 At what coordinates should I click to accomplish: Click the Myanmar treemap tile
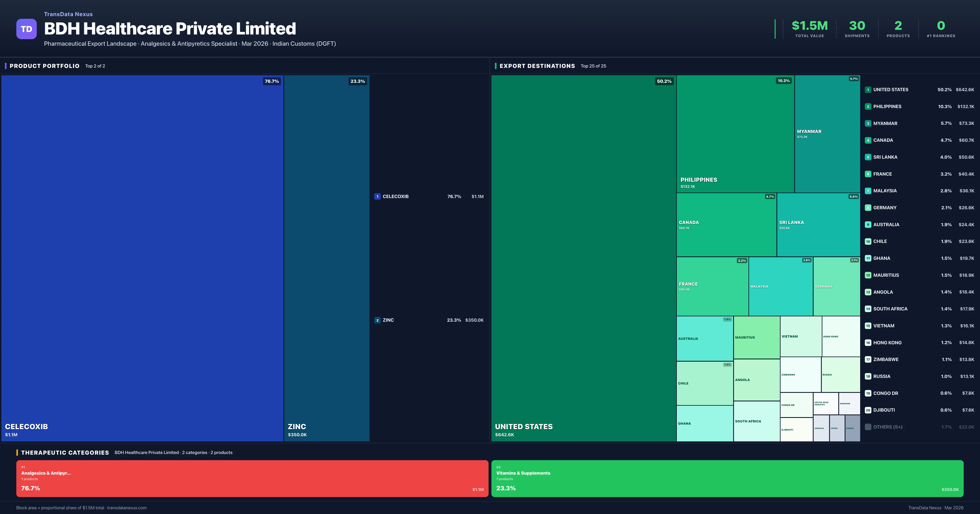coord(827,134)
